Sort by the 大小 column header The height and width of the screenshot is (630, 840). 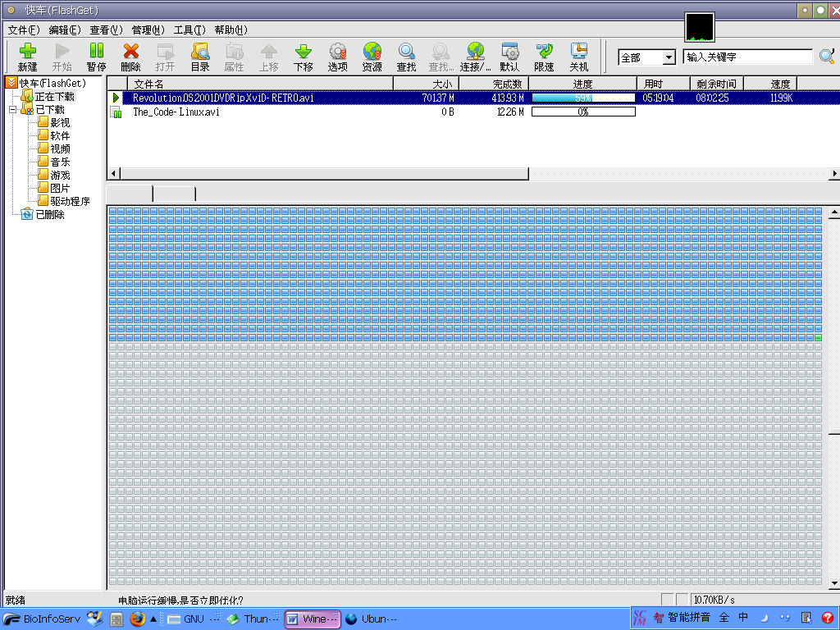click(427, 84)
